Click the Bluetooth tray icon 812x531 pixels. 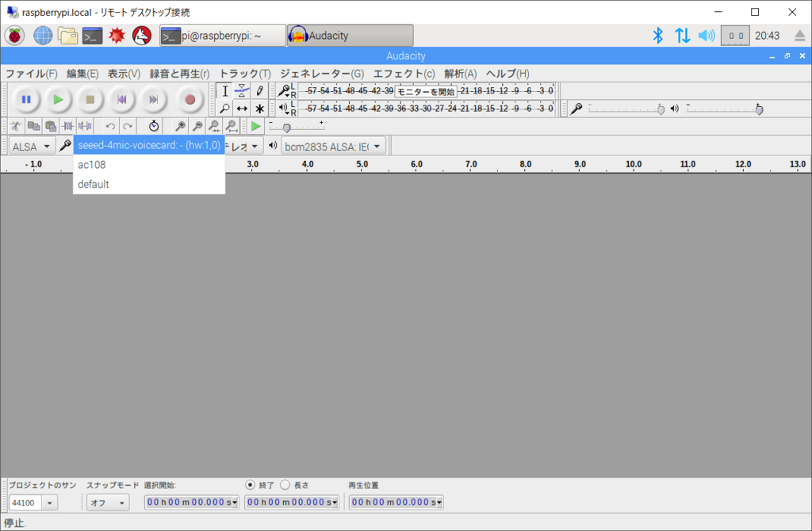tap(657, 36)
